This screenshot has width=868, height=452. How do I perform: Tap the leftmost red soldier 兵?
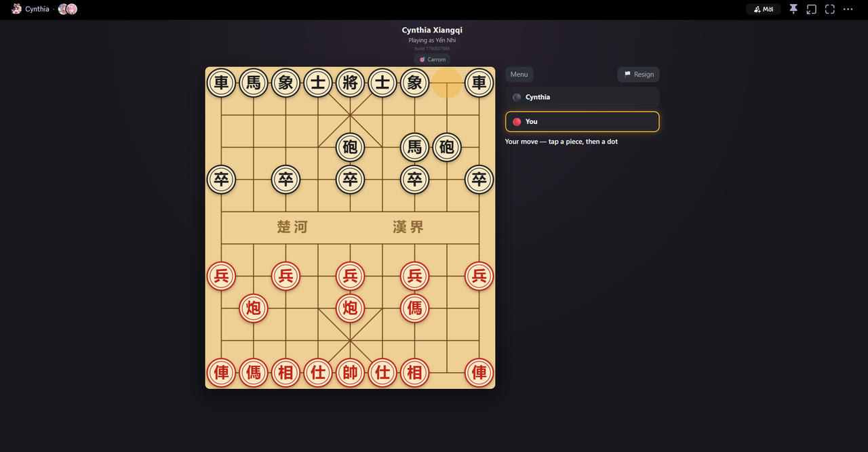click(221, 276)
